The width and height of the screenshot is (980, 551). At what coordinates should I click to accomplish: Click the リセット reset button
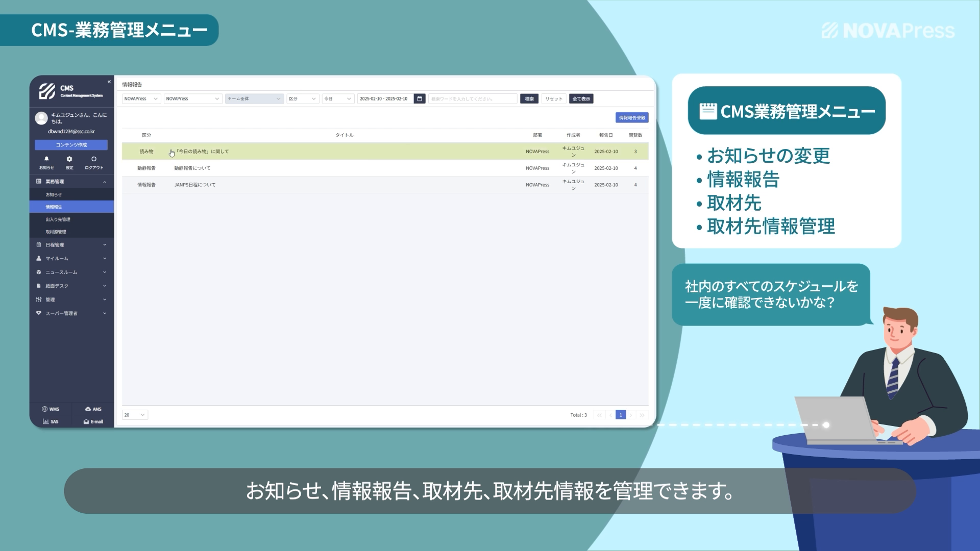pos(554,98)
